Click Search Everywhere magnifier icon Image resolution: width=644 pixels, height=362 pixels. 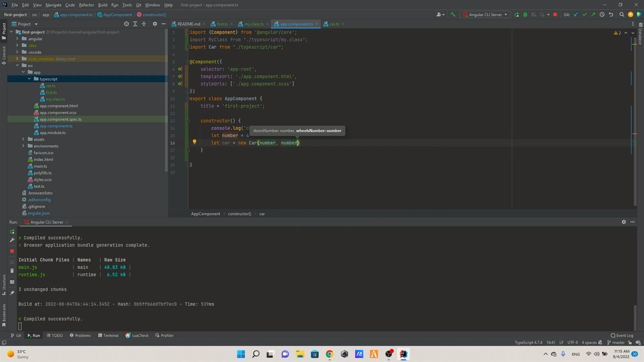tap(622, 15)
